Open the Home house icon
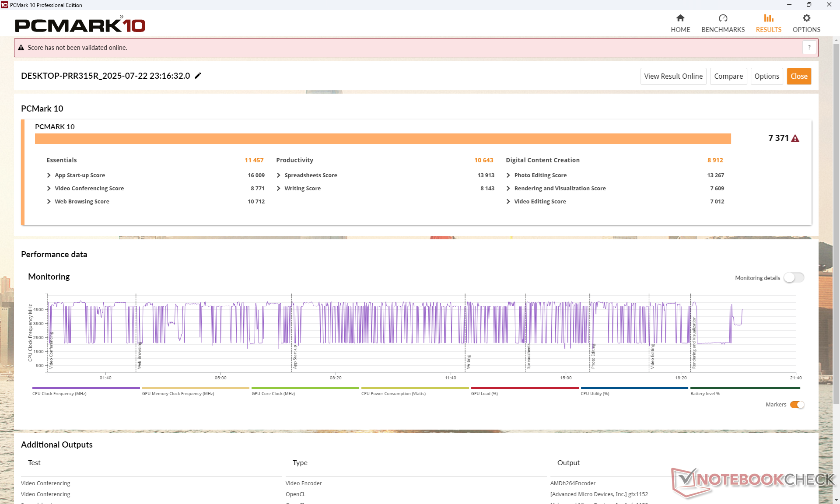The height and width of the screenshot is (504, 840). pyautogui.click(x=680, y=18)
